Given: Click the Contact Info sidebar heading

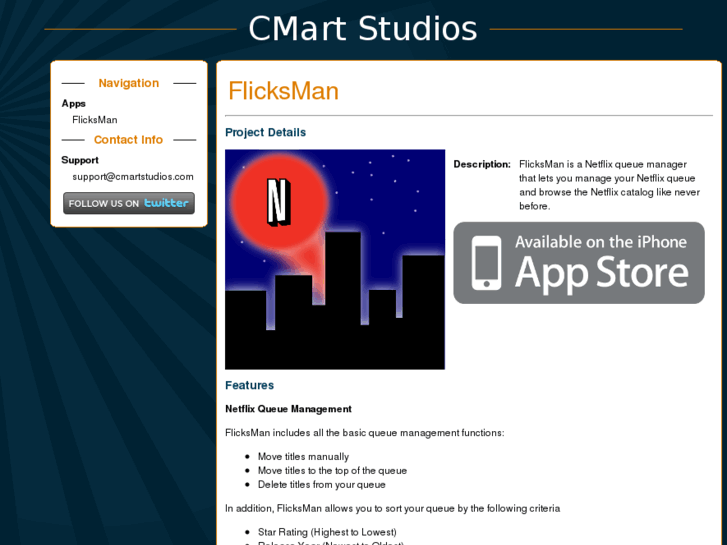Looking at the screenshot, I should tap(128, 140).
